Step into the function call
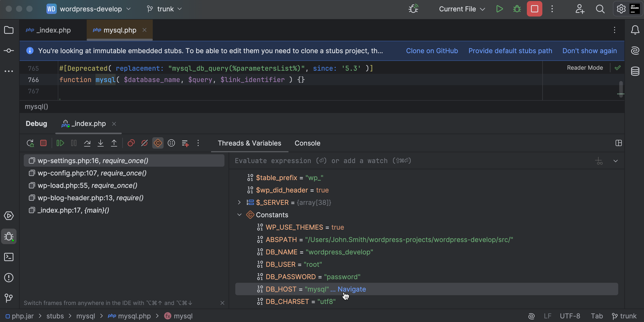 click(x=101, y=143)
